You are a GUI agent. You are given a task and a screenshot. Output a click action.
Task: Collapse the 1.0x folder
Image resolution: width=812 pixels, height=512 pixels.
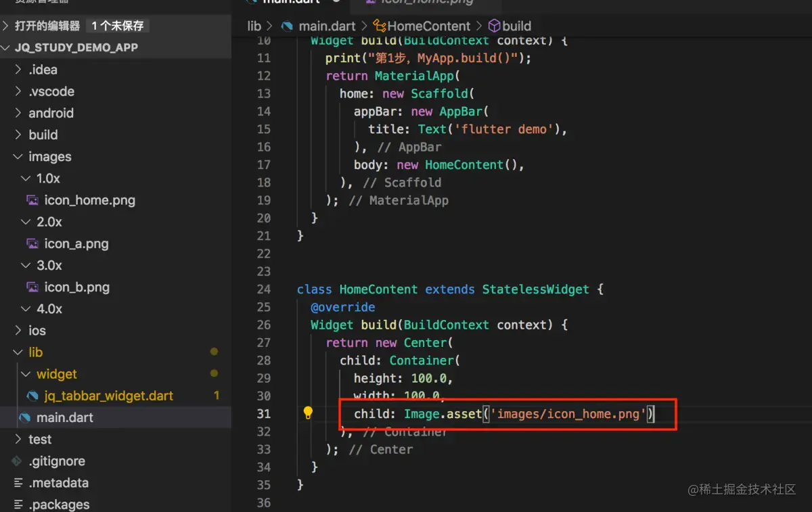(26, 179)
